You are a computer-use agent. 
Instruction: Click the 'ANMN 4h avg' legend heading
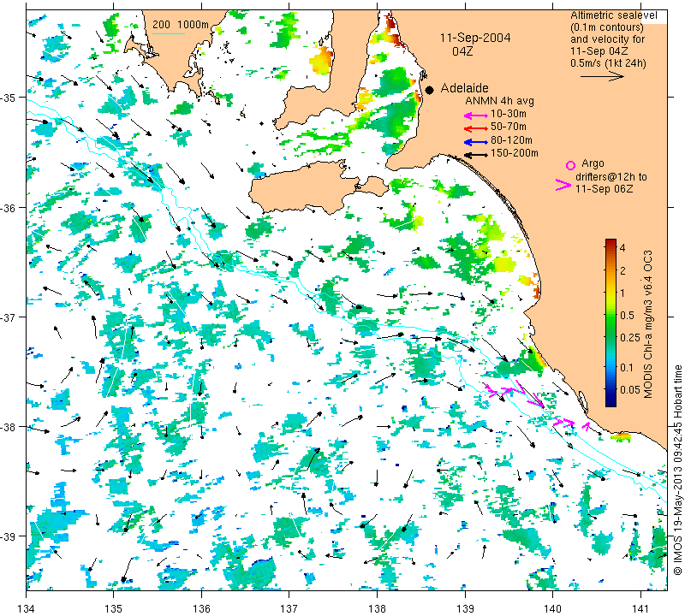click(x=499, y=101)
